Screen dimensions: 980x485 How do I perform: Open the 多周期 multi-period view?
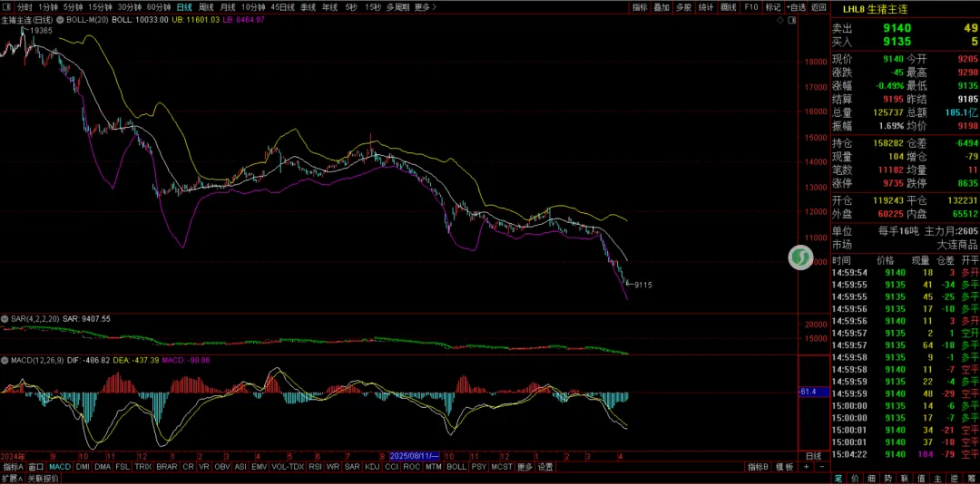(x=397, y=7)
